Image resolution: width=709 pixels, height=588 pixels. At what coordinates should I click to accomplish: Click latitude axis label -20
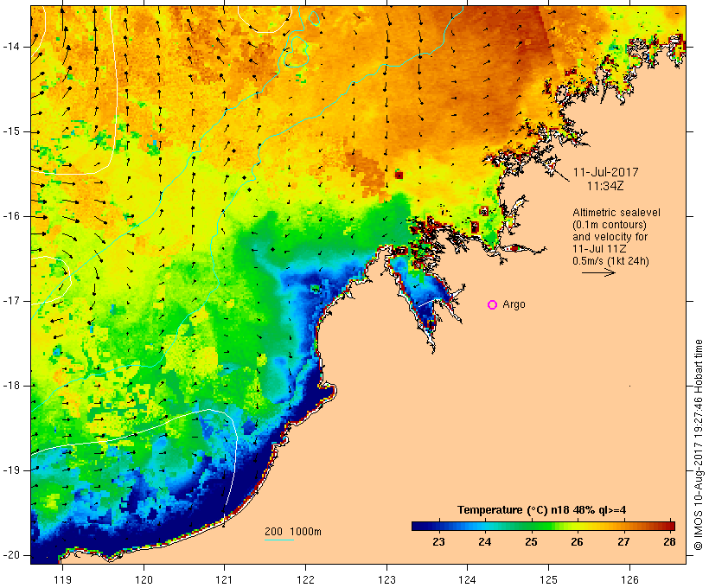tap(10, 555)
